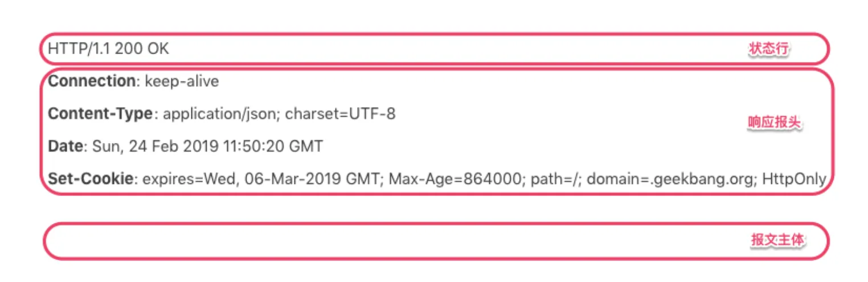Click the red 报文主体 label
This screenshot has height=282, width=868.
coord(777,240)
